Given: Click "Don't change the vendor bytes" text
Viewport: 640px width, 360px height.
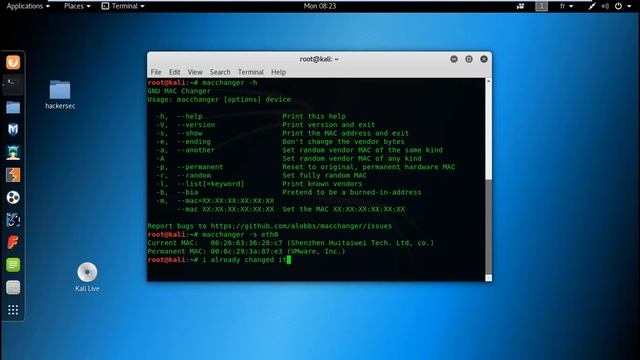Looking at the screenshot, I should point(343,142).
